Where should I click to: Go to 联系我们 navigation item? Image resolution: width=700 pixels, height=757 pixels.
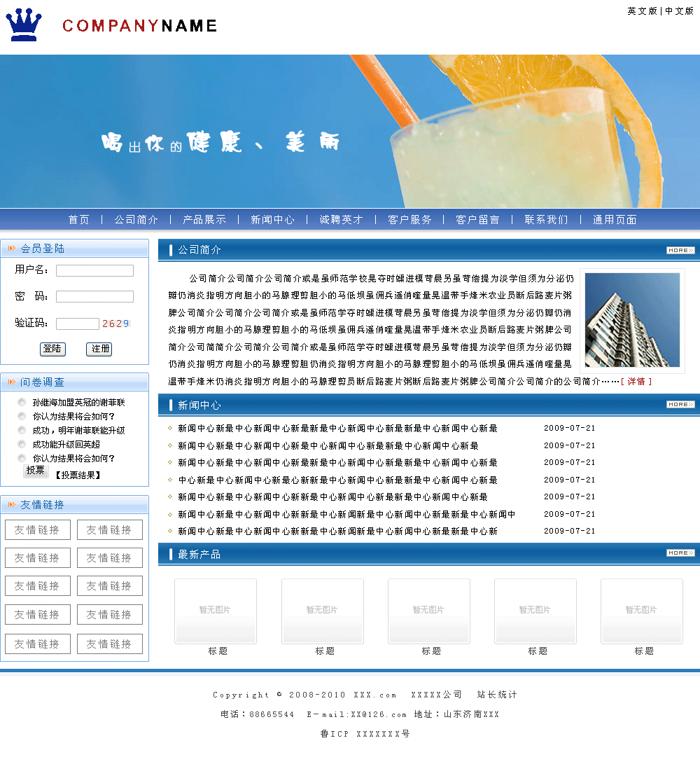point(546,220)
